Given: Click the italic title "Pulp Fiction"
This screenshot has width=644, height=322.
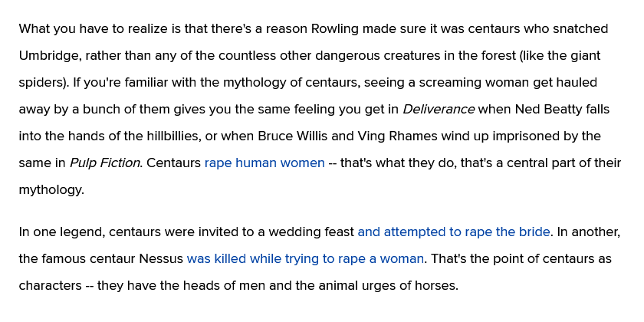Looking at the screenshot, I should pyautogui.click(x=105, y=163).
